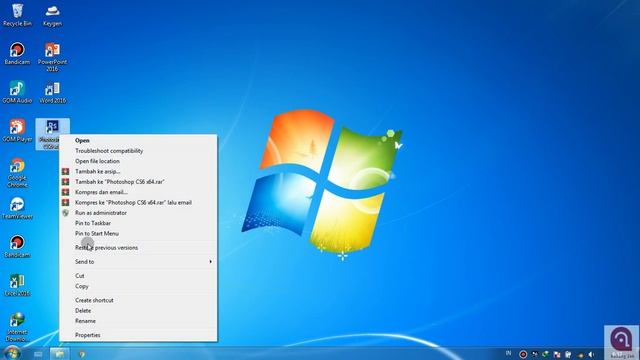Select the TeamViewer desktop shortcut
This screenshot has width=640, height=360.
click(17, 208)
